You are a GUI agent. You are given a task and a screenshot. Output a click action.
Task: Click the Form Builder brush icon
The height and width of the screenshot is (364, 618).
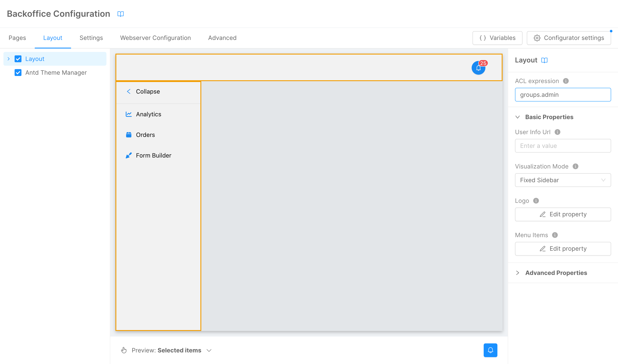129,156
